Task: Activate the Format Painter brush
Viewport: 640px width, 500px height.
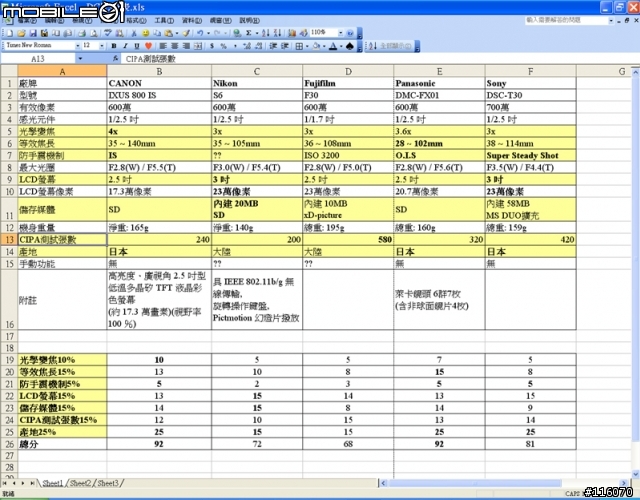Action: point(186,33)
